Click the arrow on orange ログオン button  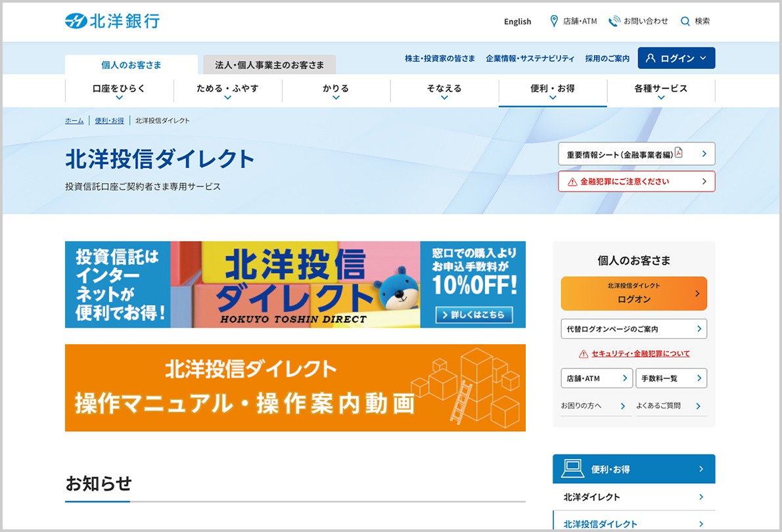click(697, 293)
